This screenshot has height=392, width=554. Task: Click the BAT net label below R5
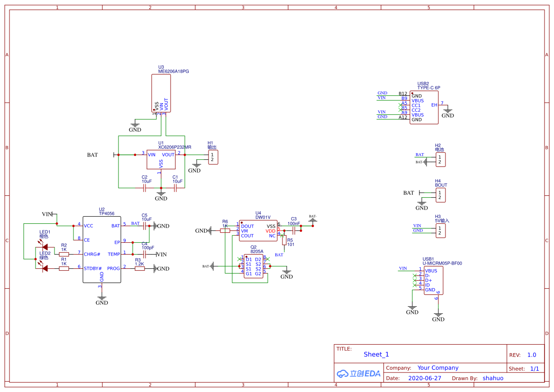pyautogui.click(x=279, y=255)
